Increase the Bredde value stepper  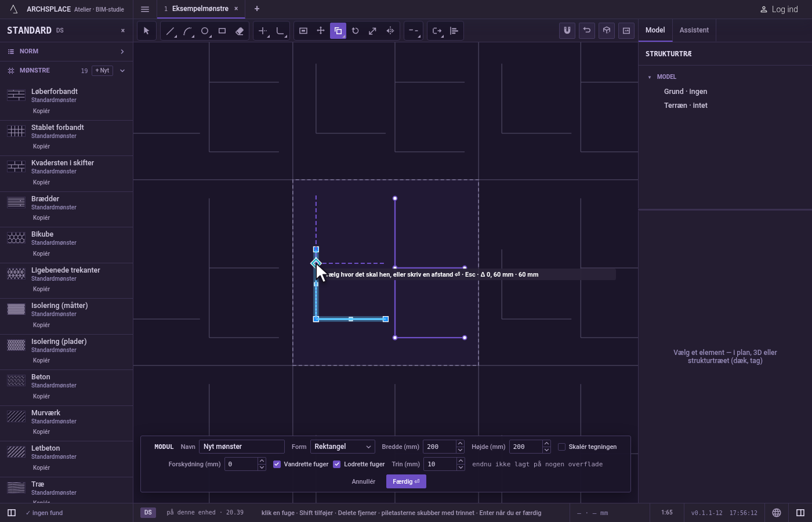click(x=460, y=443)
